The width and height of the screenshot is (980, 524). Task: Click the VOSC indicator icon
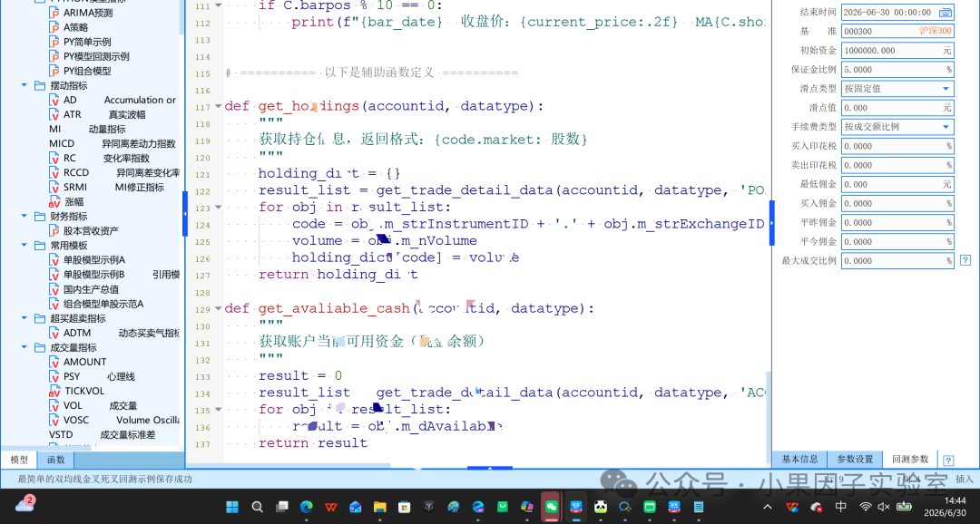pos(54,420)
